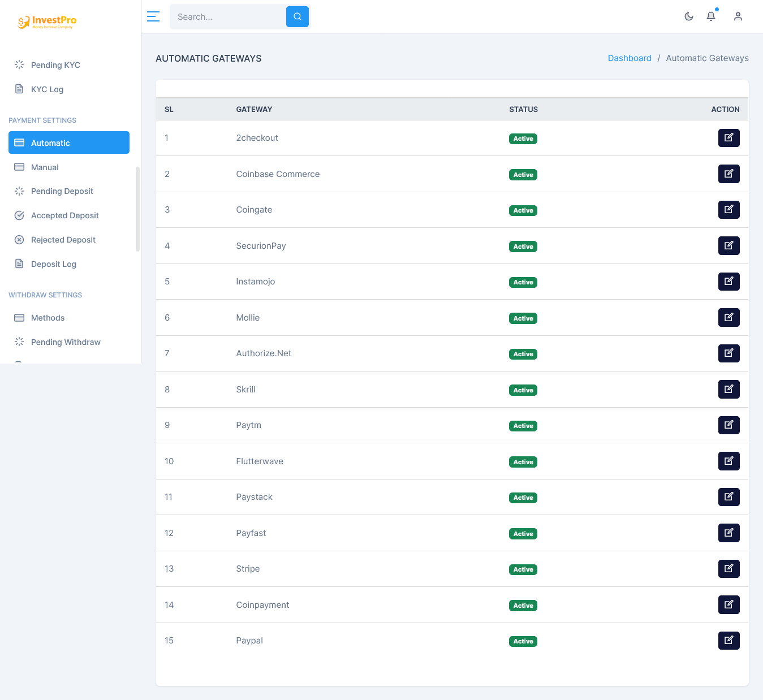This screenshot has width=763, height=700.
Task: Select the Paytm gateway name
Action: (248, 425)
